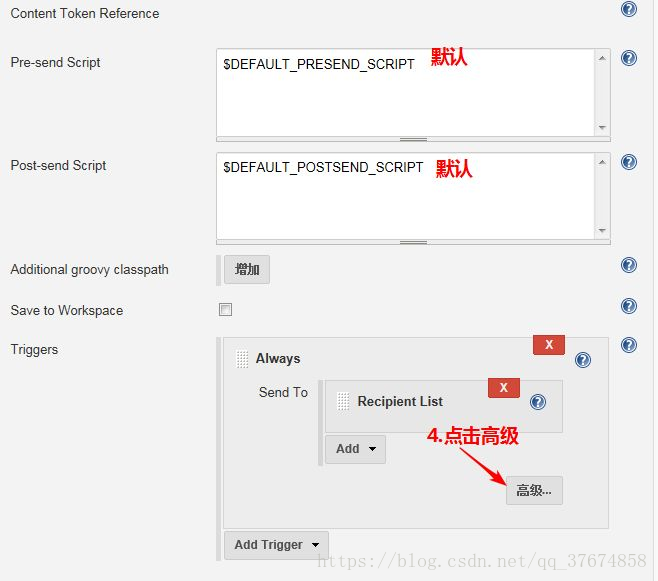Open help for Triggers section

pos(629,345)
